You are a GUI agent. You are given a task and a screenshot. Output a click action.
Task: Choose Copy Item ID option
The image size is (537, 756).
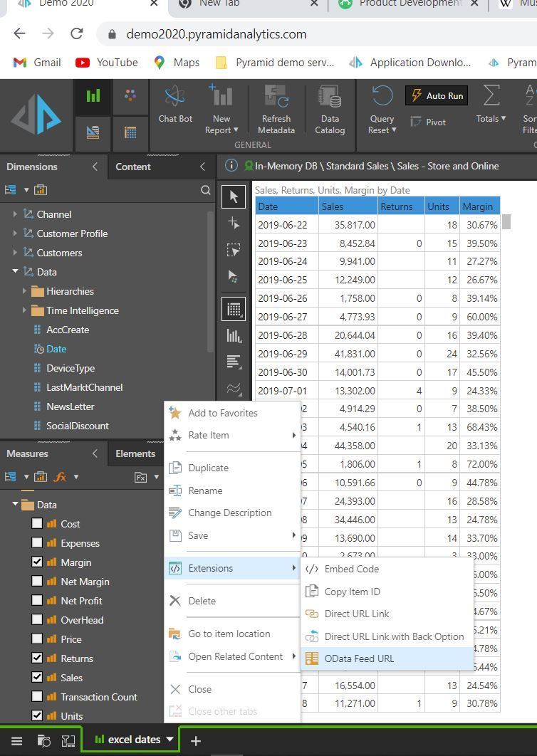[x=387, y=592]
